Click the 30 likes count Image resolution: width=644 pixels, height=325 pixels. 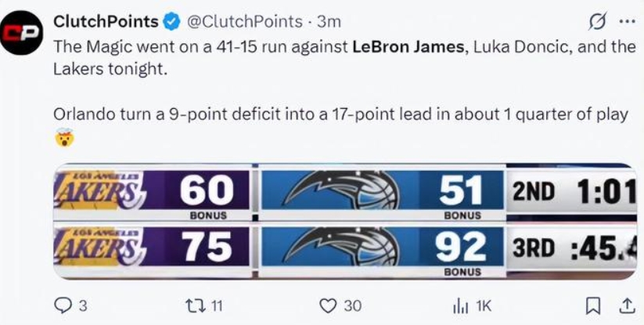[353, 305]
